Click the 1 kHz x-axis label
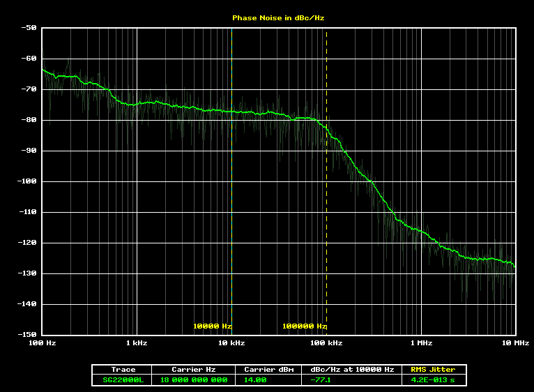Screen dimensions: 534x392 point(137,343)
